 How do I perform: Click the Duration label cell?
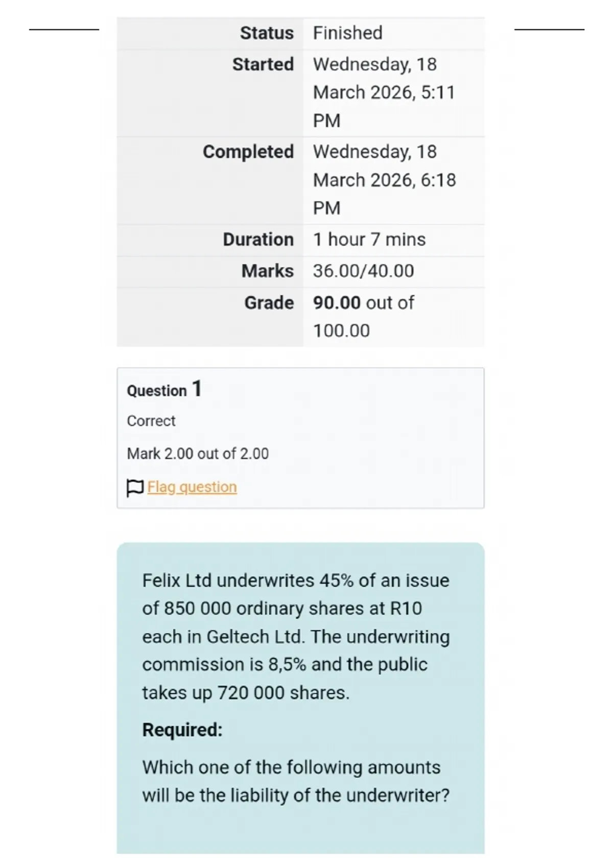click(x=210, y=240)
